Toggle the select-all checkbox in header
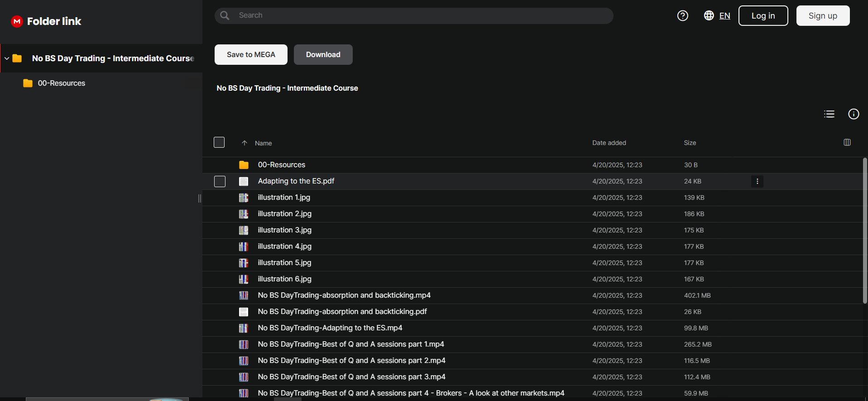Screen dimensions: 868x401 (x=219, y=142)
